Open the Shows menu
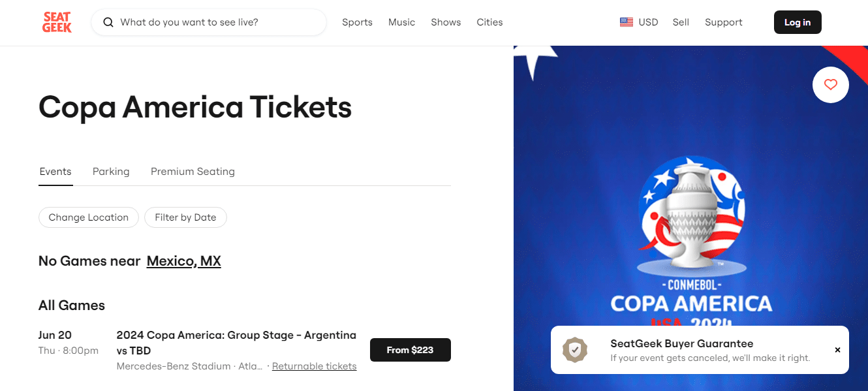Image resolution: width=868 pixels, height=391 pixels. 446,22
